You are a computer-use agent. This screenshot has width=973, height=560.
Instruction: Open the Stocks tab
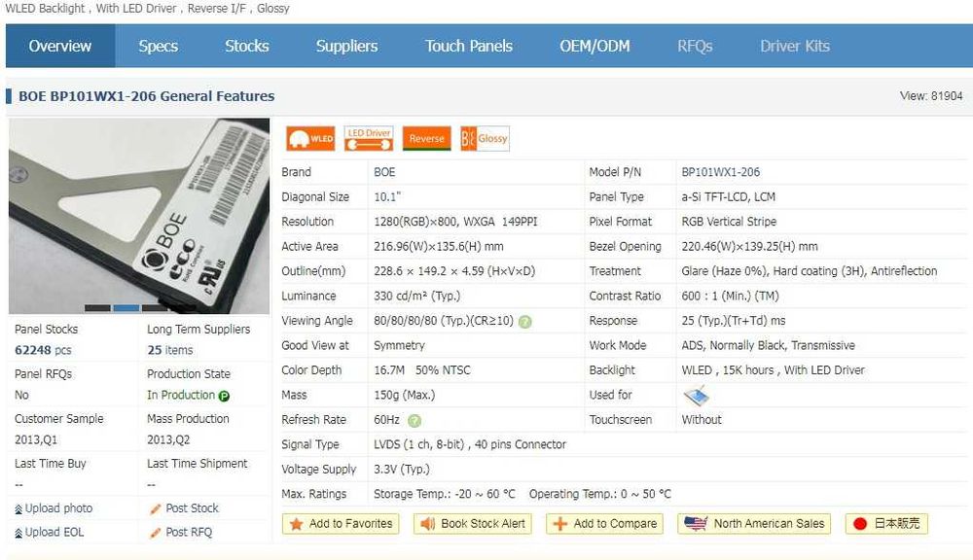coord(247,46)
